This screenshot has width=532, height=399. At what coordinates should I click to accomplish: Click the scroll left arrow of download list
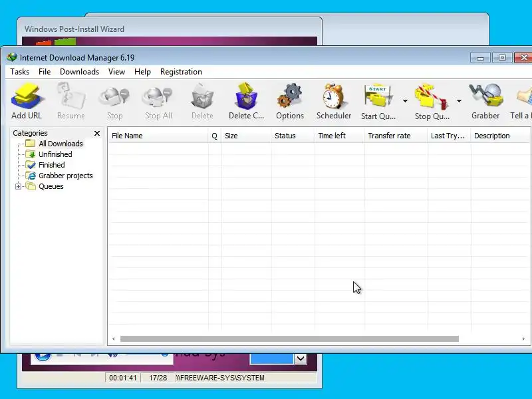point(114,338)
